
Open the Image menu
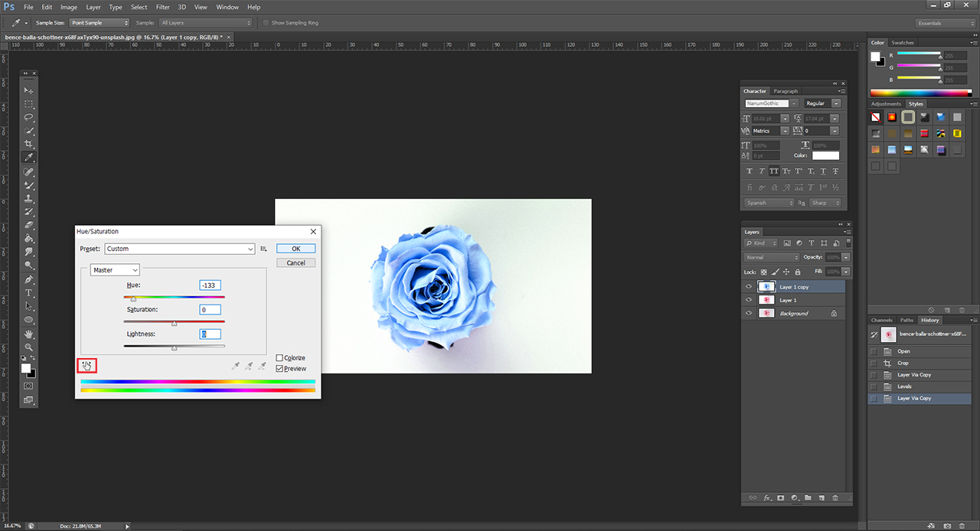(69, 7)
